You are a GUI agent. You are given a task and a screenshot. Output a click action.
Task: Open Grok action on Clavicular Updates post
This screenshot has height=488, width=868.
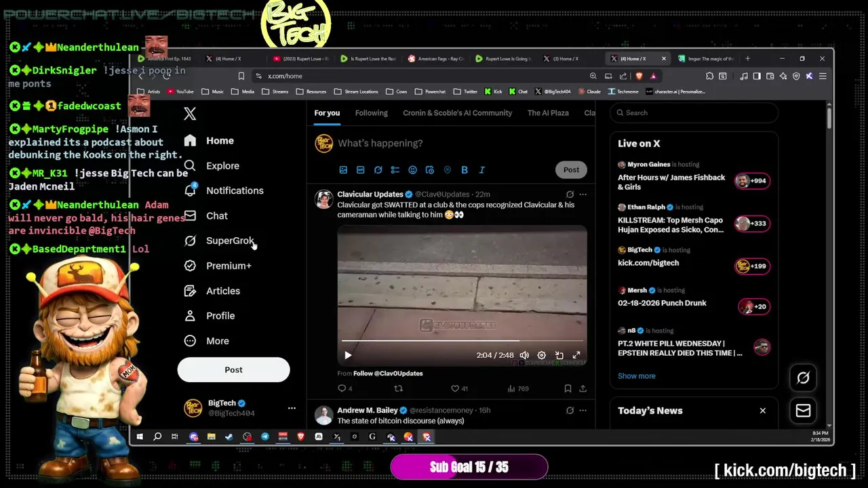[570, 194]
